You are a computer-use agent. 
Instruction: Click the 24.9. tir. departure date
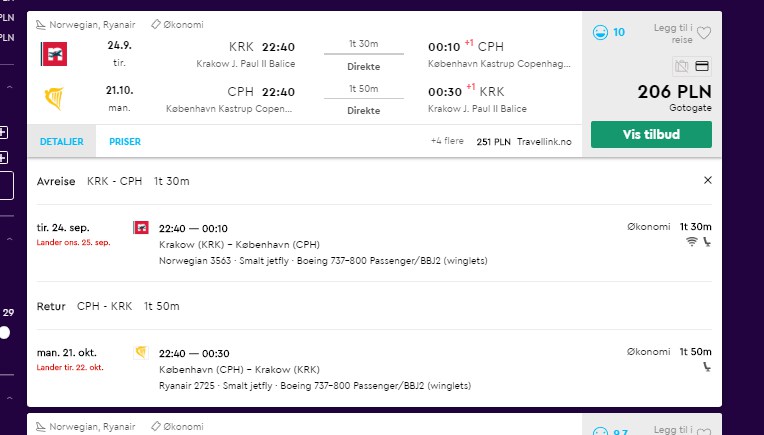[119, 54]
